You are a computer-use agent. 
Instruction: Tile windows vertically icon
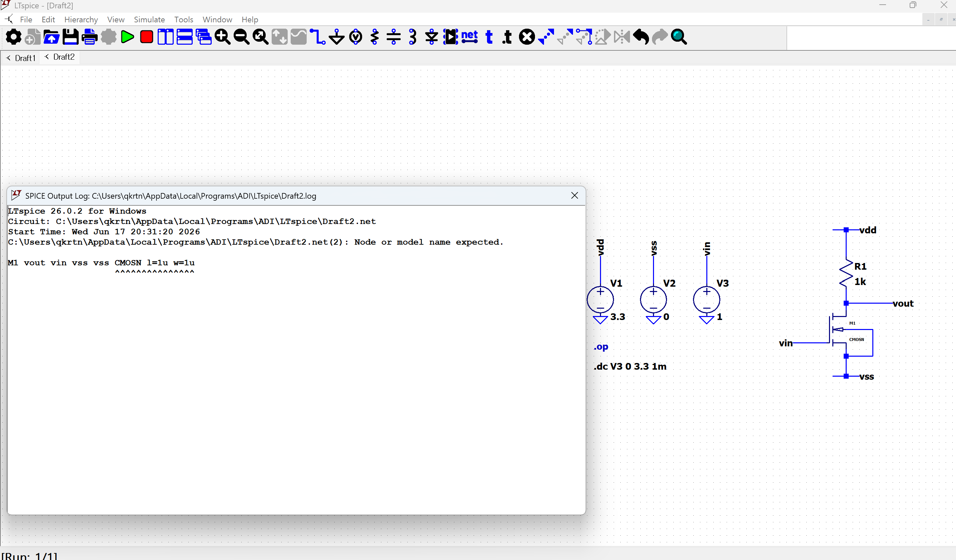165,37
